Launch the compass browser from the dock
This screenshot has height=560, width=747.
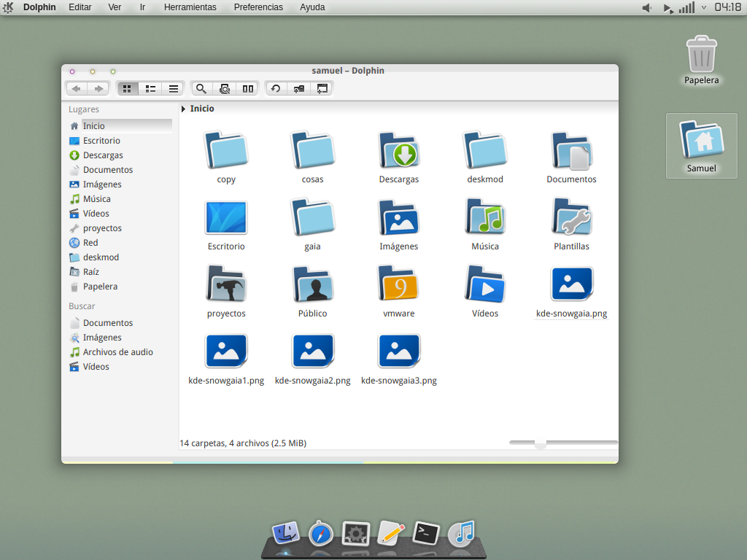(320, 534)
